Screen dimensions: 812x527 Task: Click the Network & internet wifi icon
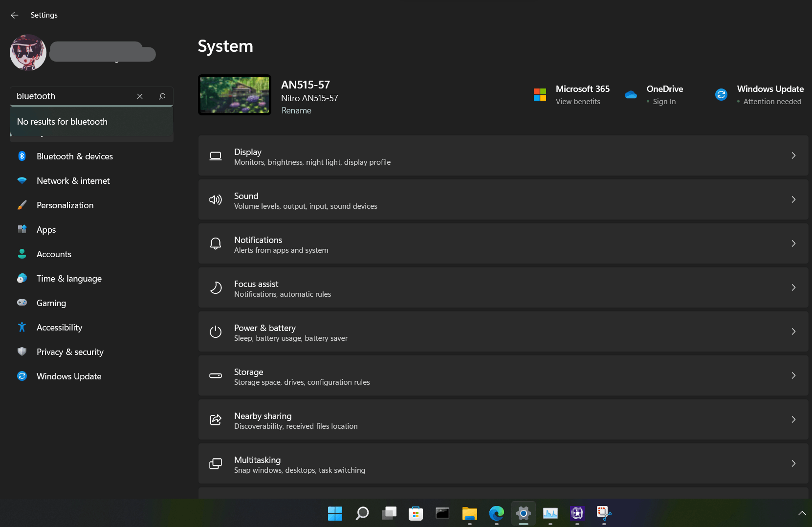(x=22, y=180)
